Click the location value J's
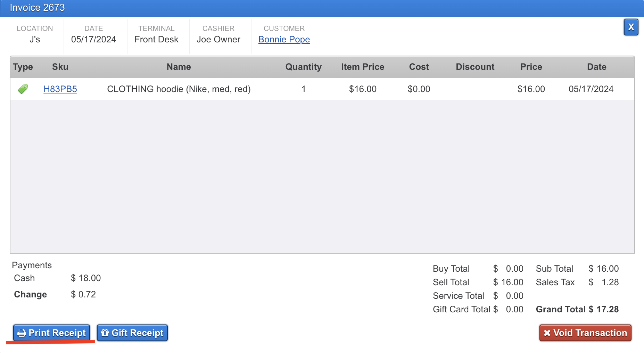The image size is (644, 353). (x=35, y=39)
